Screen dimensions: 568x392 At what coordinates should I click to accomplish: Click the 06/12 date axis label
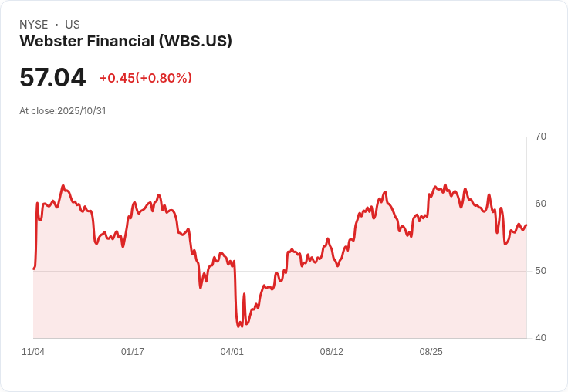[x=331, y=351]
